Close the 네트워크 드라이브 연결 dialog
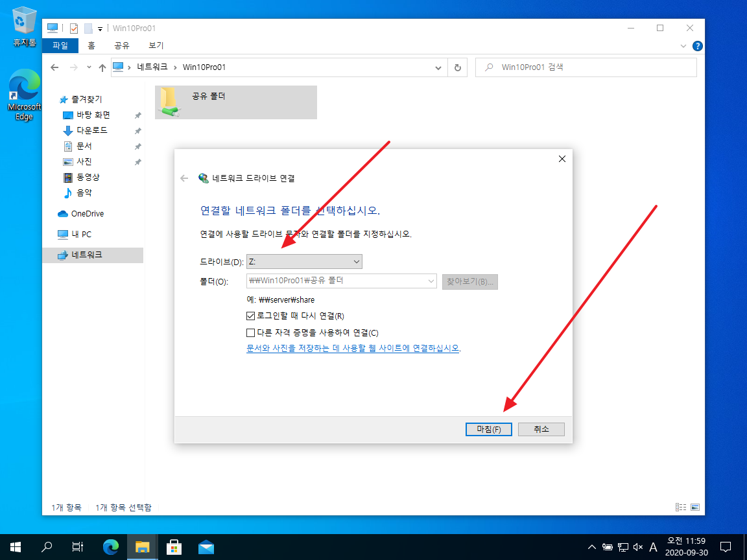Image resolution: width=747 pixels, height=560 pixels. point(562,159)
